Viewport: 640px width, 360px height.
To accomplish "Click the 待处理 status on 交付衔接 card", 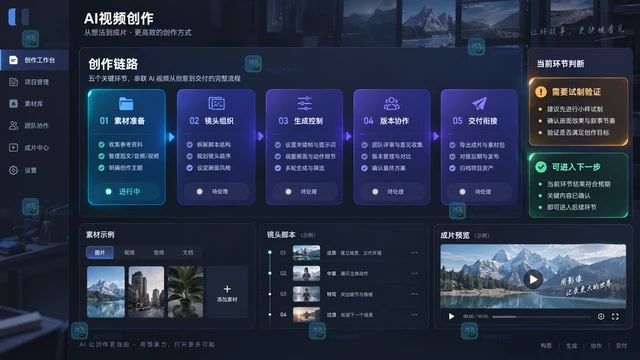I will pyautogui.click(x=479, y=191).
